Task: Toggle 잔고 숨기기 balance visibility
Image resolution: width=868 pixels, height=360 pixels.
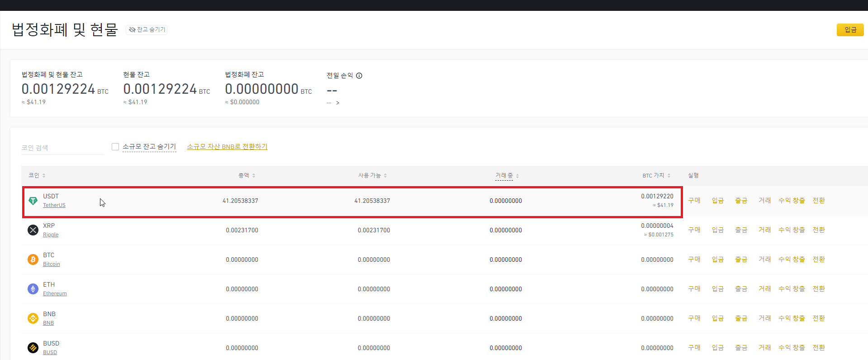Action: [x=147, y=29]
